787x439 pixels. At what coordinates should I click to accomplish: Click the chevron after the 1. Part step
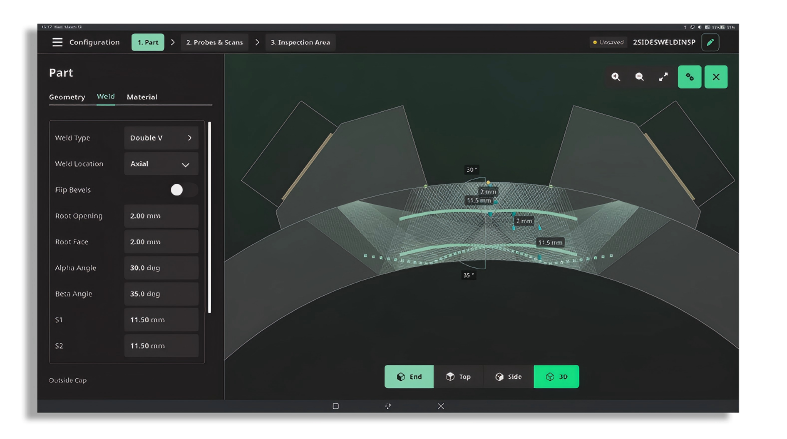pyautogui.click(x=173, y=42)
